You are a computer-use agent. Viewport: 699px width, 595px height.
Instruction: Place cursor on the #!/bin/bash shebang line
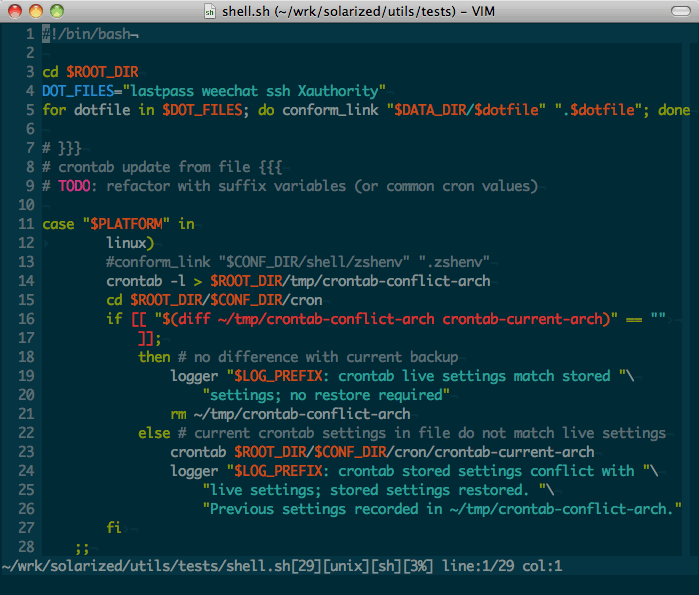90,34
